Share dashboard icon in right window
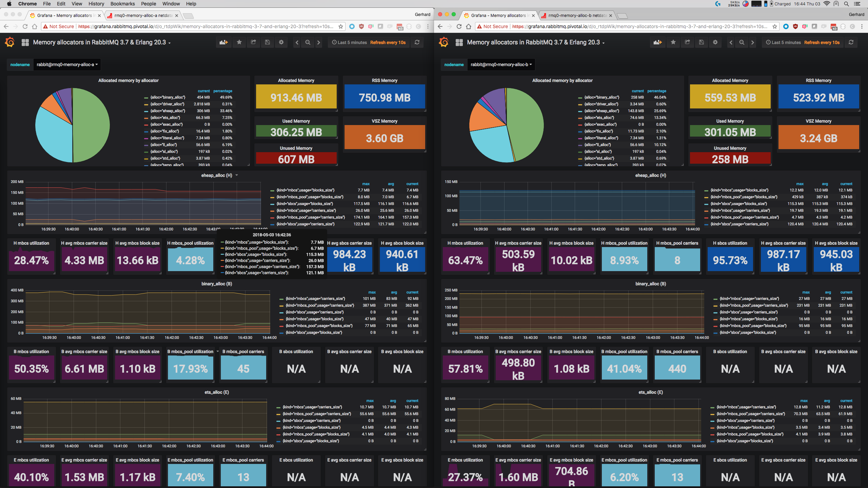 pos(687,42)
